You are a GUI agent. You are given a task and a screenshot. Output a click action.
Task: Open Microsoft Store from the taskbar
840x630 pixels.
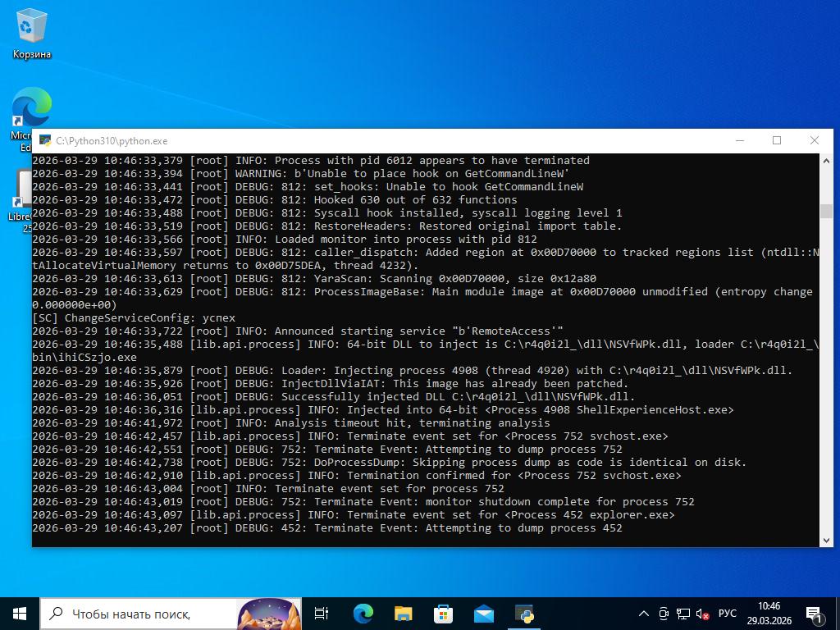tap(443, 614)
